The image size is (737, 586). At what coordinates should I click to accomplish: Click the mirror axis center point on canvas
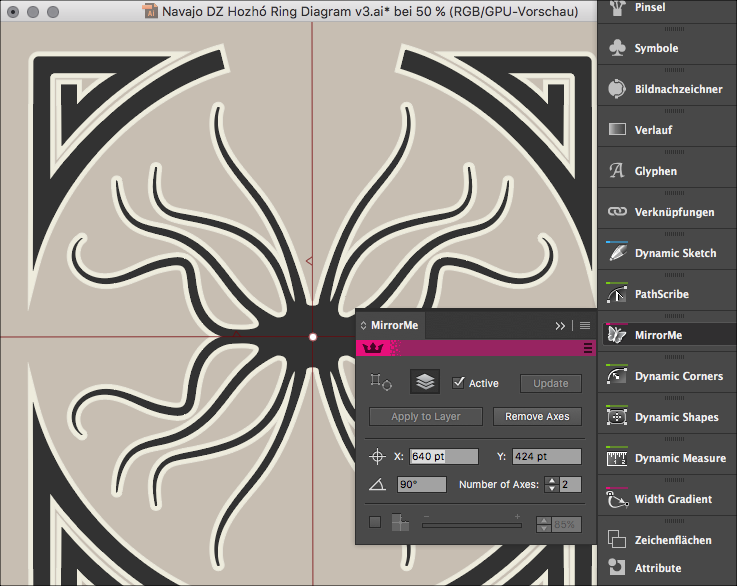[x=313, y=337]
